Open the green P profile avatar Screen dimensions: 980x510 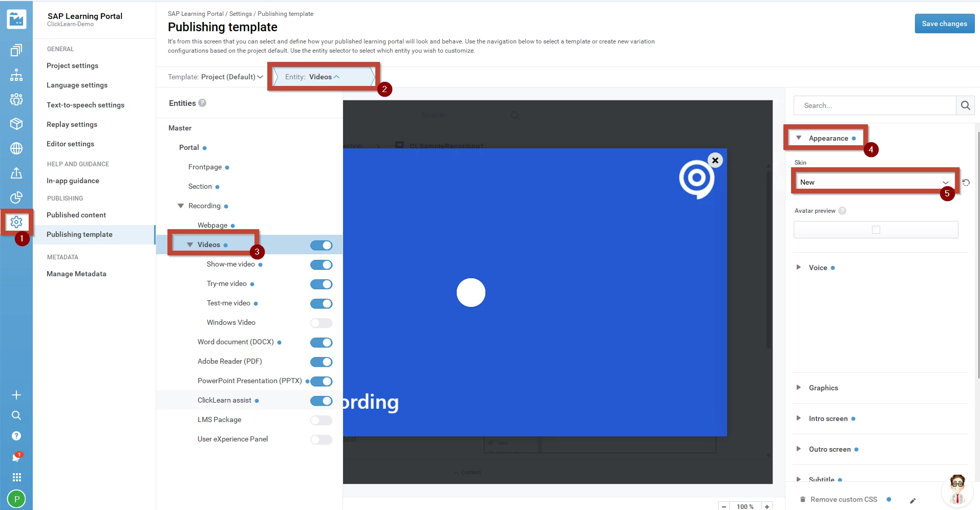(16, 499)
